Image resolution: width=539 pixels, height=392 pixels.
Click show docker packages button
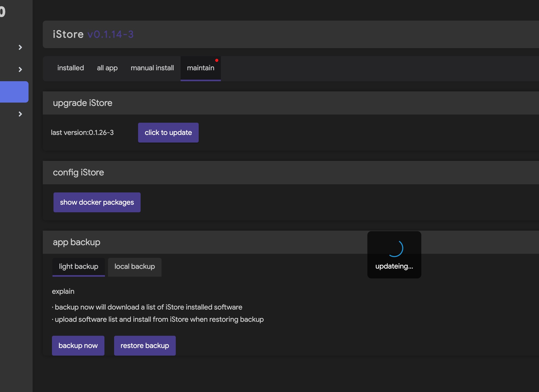[x=97, y=202]
